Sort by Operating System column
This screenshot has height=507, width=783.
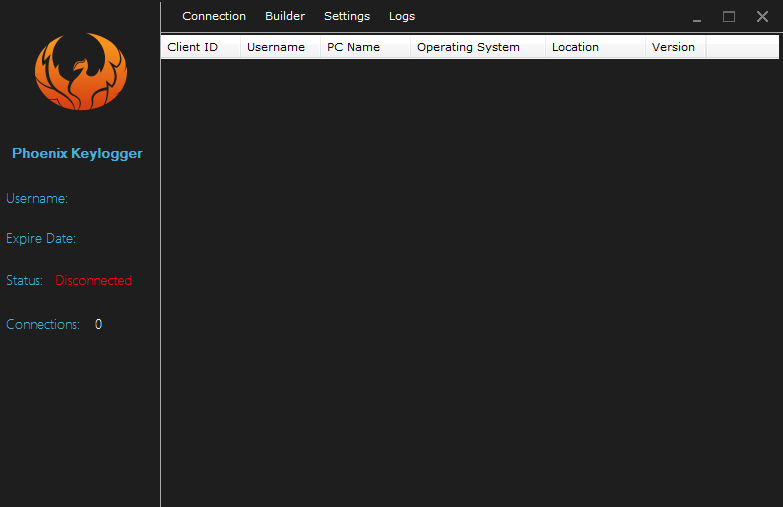coord(468,47)
